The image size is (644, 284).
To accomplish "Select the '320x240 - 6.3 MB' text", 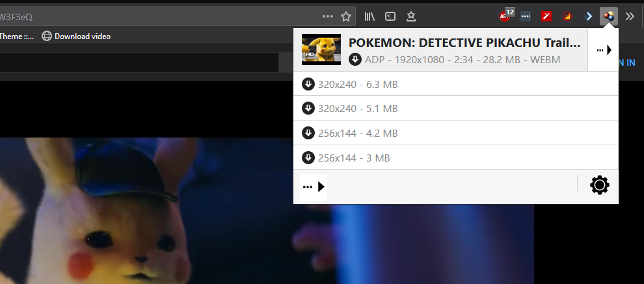I will click(x=358, y=85).
